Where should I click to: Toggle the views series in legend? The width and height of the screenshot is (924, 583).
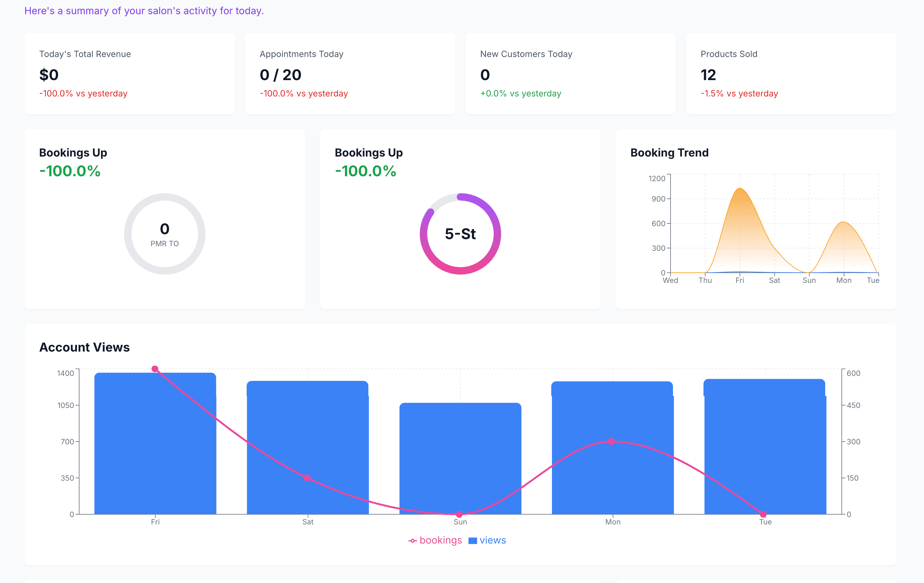click(x=493, y=540)
